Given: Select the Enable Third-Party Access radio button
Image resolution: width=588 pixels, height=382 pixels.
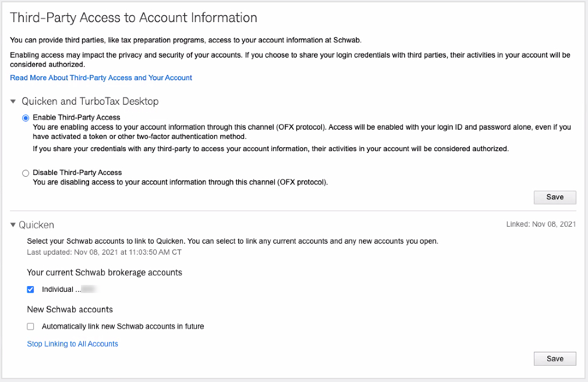Looking at the screenshot, I should pyautogui.click(x=26, y=118).
